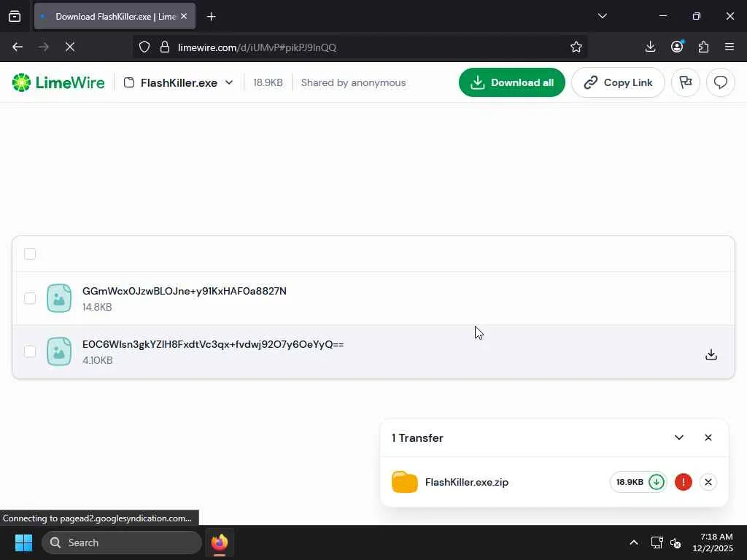Image resolution: width=747 pixels, height=560 pixels.
Task: Check the box for GGmWcx0JzwBLOJne file
Action: point(30,298)
